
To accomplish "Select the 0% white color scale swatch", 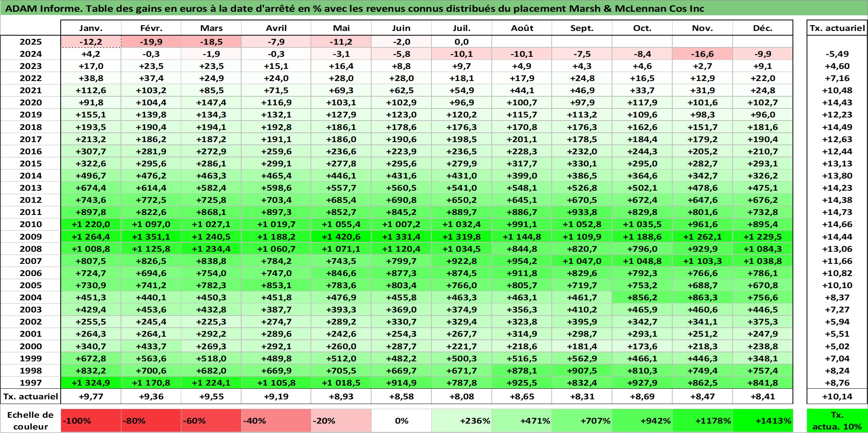I will point(401,420).
